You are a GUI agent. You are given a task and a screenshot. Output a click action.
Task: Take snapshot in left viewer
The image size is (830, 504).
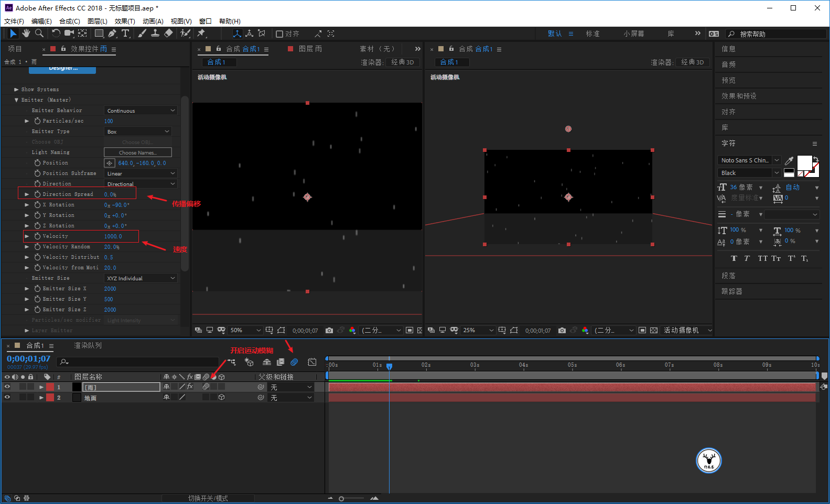click(329, 331)
